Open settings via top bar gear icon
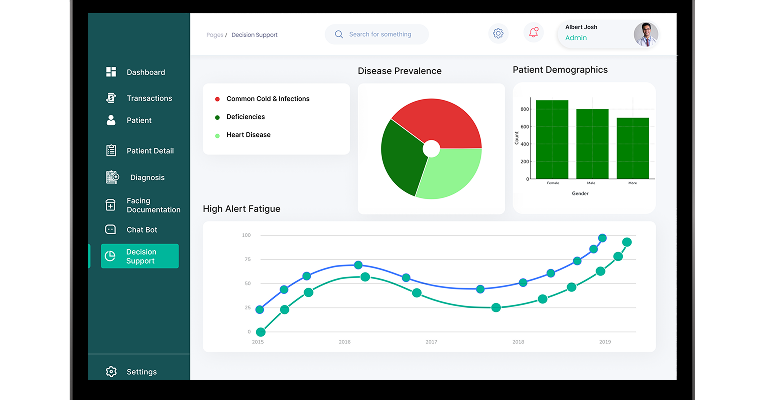This screenshot has height=400, width=765. click(x=498, y=33)
